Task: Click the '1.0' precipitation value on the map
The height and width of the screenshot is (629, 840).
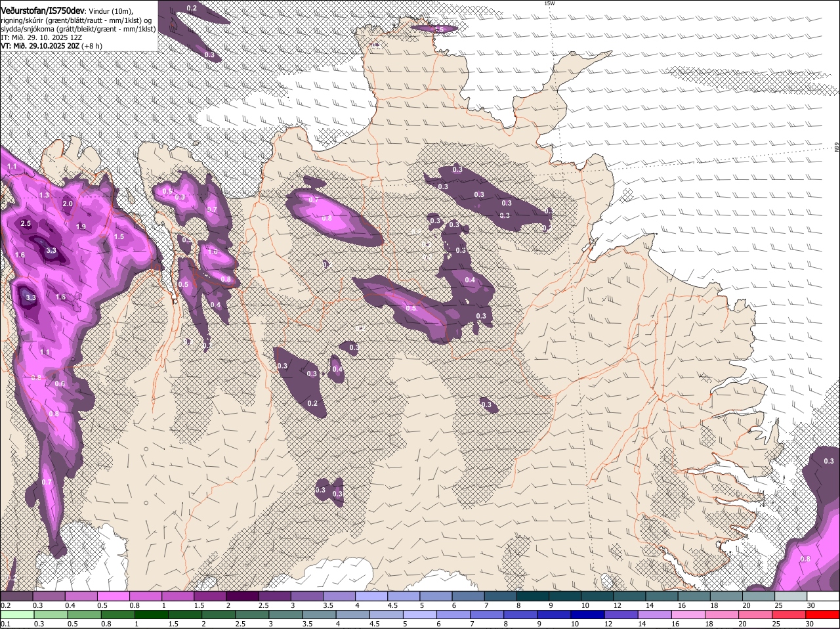Action: [x=213, y=252]
